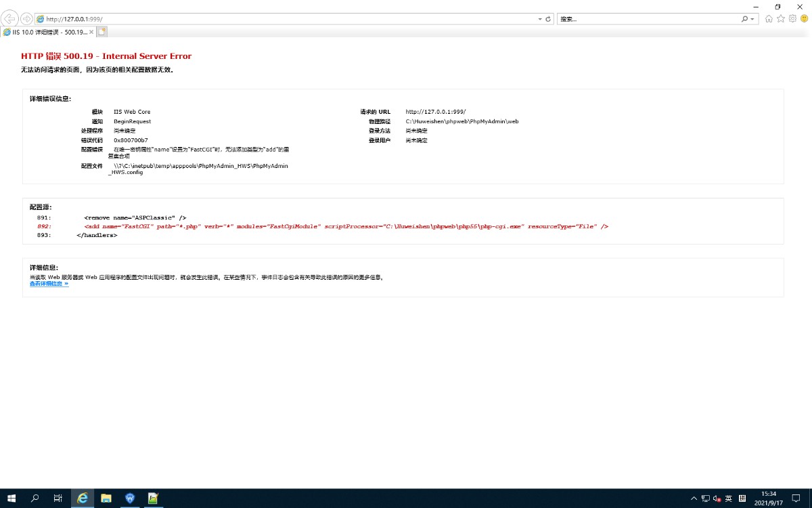Refresh the page with the reload icon
This screenshot has width=812, height=508.
click(548, 19)
